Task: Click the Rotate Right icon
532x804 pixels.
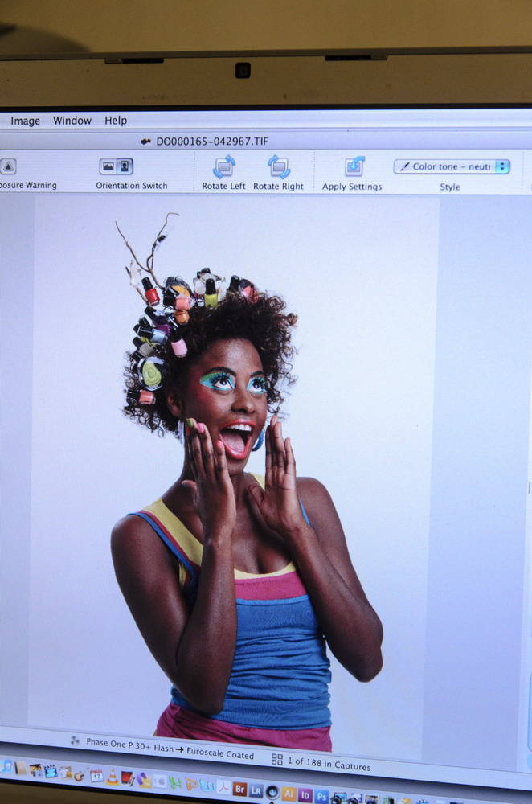Action: (278, 166)
